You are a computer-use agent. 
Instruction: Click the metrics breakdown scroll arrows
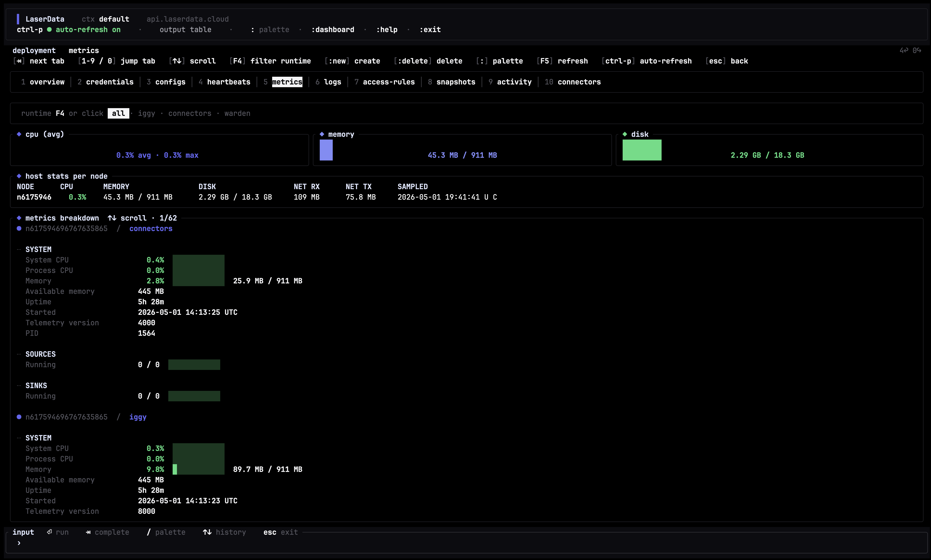pos(112,218)
